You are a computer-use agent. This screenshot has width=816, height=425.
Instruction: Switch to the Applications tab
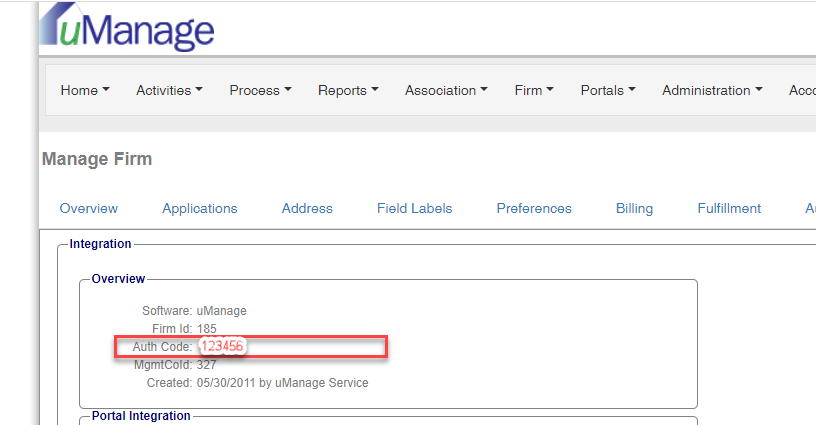(200, 209)
